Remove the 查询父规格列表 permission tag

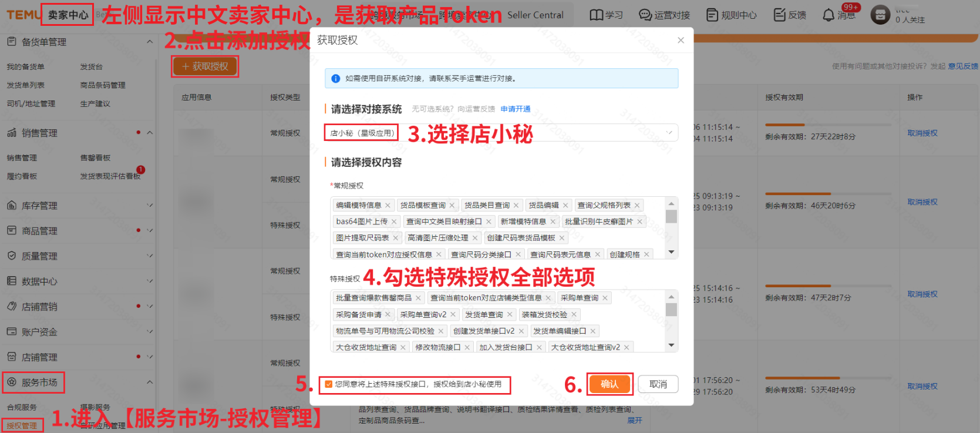point(637,205)
